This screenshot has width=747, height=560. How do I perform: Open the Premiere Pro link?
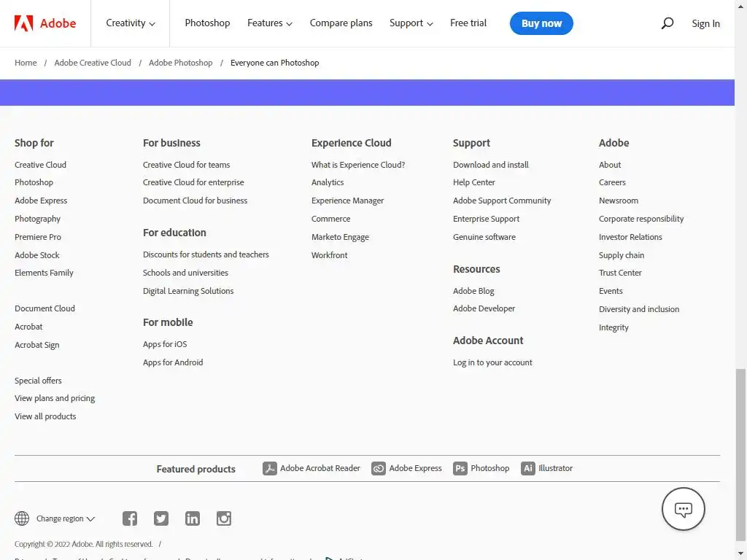tap(38, 237)
